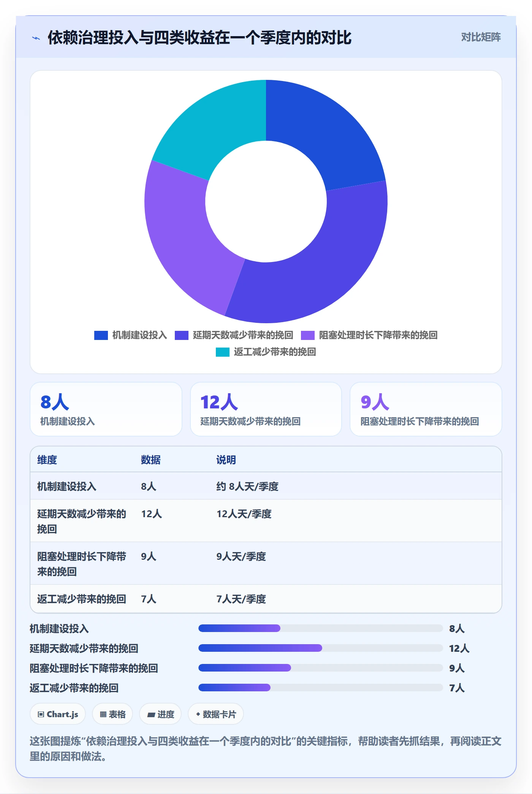This screenshot has height=794, width=532.
Task: Click the 返工减少带来的挽回 progress bar
Action: tap(321, 688)
